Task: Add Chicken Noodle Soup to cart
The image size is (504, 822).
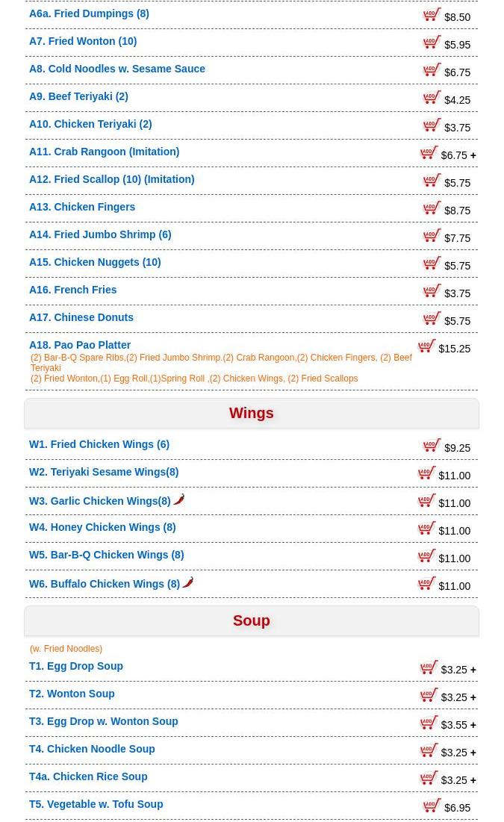Action: 429,750
